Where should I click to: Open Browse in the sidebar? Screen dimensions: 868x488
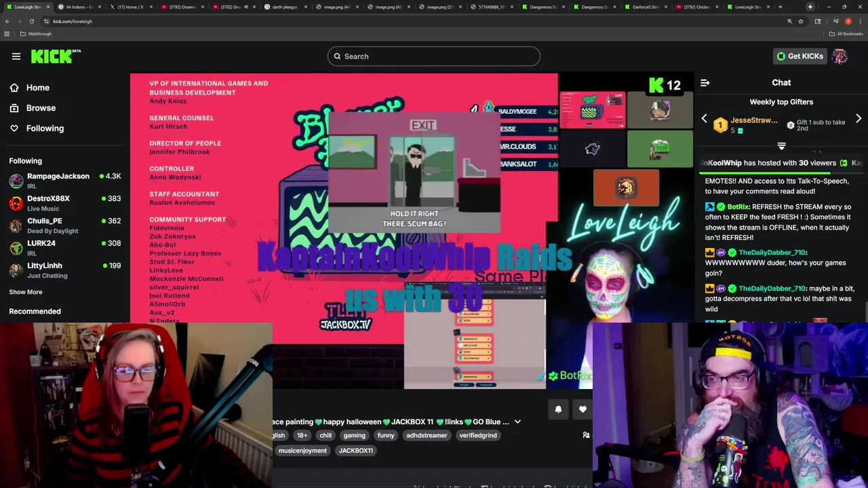point(41,108)
